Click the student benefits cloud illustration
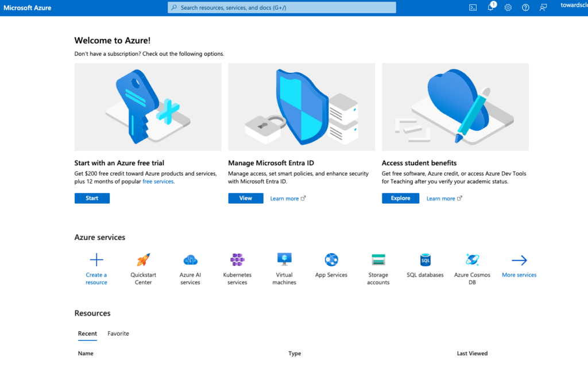Screen dimensions: 588x365 pos(455,107)
